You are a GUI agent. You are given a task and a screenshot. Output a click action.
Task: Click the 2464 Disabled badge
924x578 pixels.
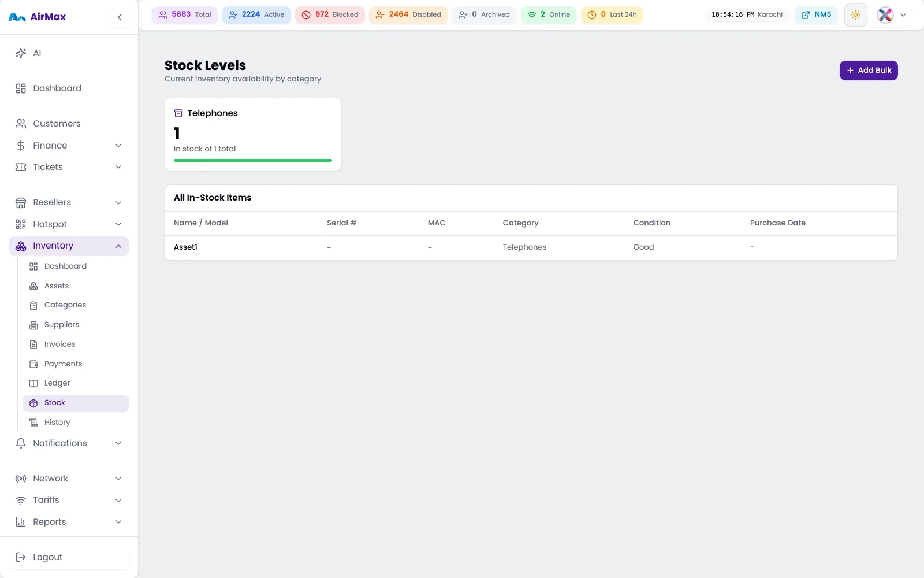coord(408,14)
